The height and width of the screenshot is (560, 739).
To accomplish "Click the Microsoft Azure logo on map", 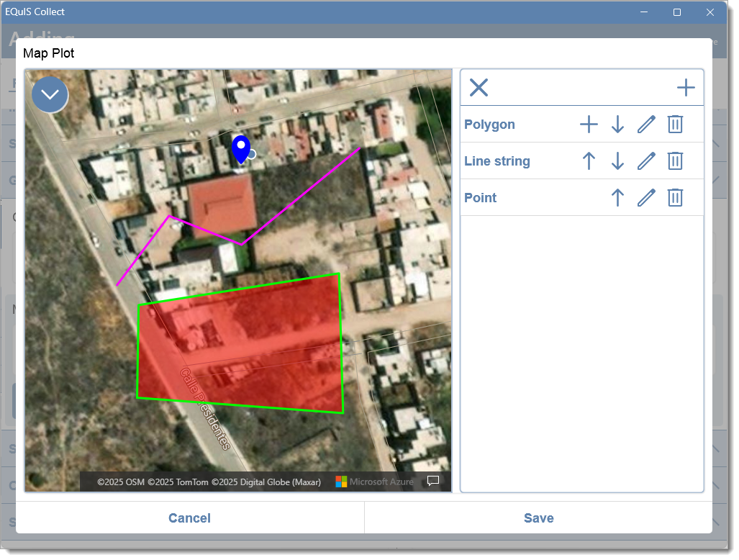I will coord(374,482).
